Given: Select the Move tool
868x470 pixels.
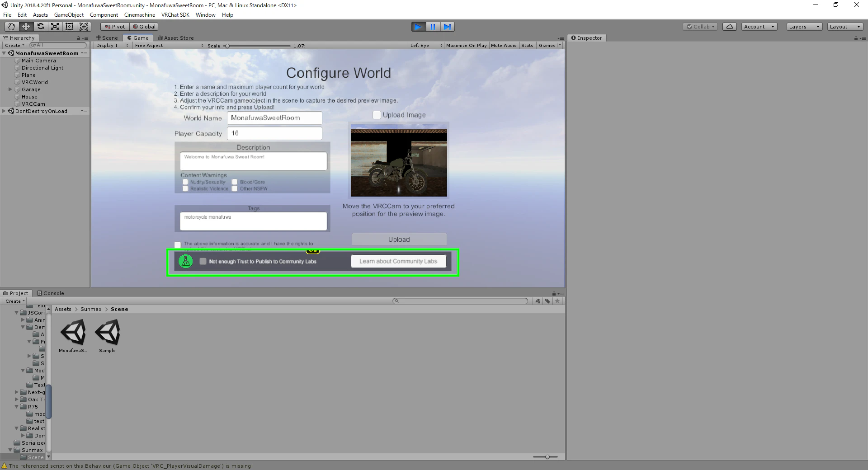Looking at the screenshot, I should click(26, 27).
